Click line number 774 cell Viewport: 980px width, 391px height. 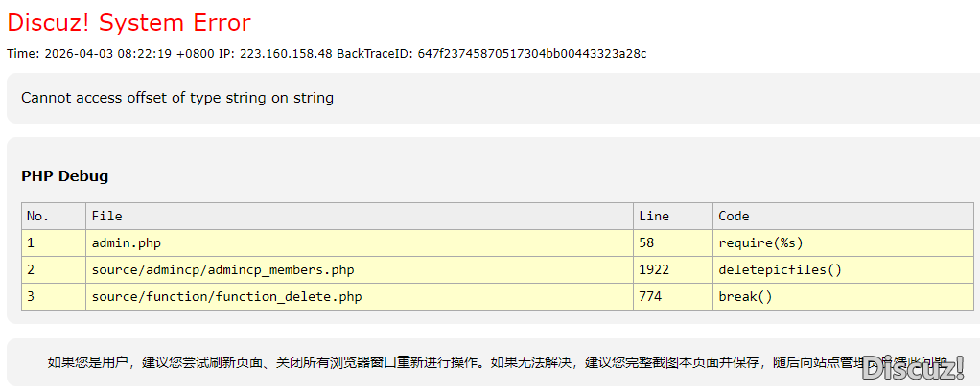(650, 297)
